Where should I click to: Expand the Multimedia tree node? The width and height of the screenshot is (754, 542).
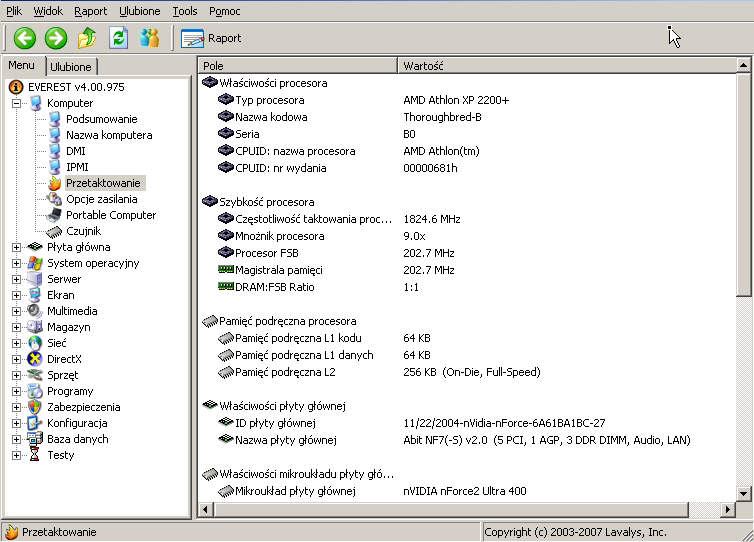(16, 311)
